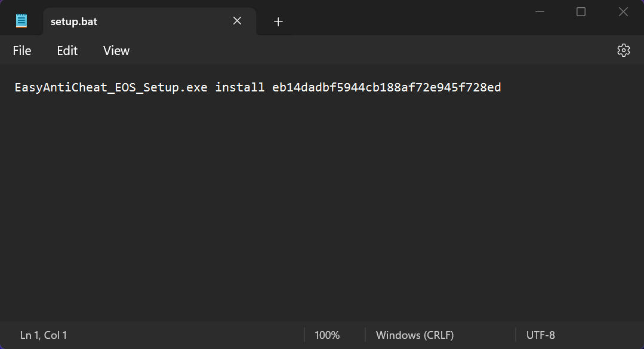
Task: Click the Windows (CRLF) line ending indicator
Action: tap(415, 335)
